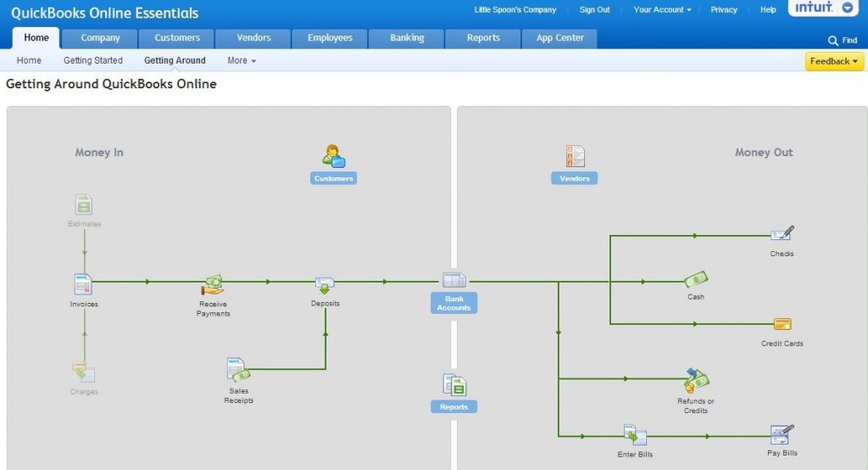The height and width of the screenshot is (470, 868).
Task: Click Little Spoon's Company link
Action: tap(515, 10)
